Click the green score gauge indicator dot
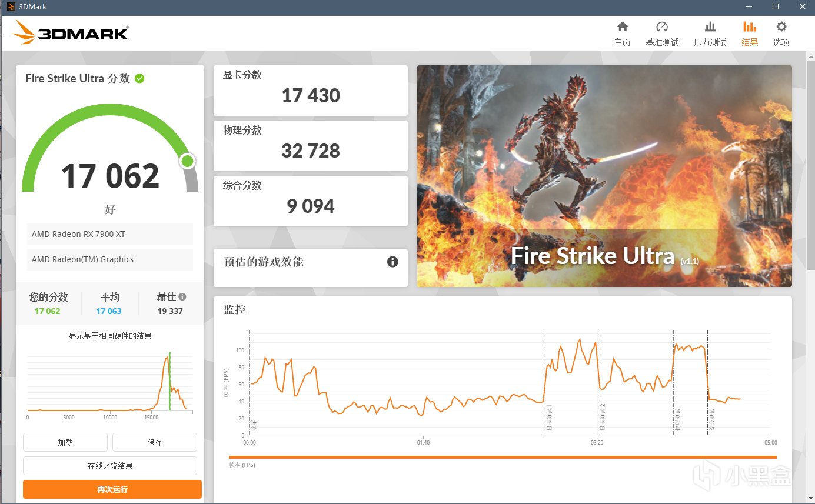Viewport: 815px width, 504px height. point(188,161)
